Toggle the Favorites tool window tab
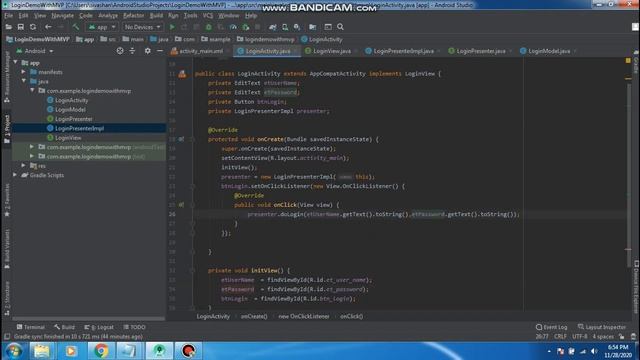Viewport: 640px width, 360px height. pyautogui.click(x=7, y=200)
